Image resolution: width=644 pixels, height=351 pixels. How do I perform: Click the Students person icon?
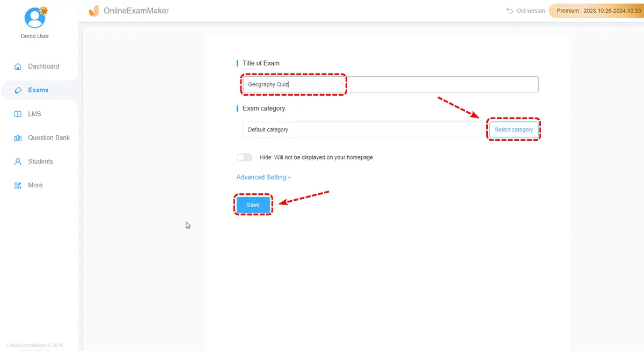pyautogui.click(x=18, y=162)
